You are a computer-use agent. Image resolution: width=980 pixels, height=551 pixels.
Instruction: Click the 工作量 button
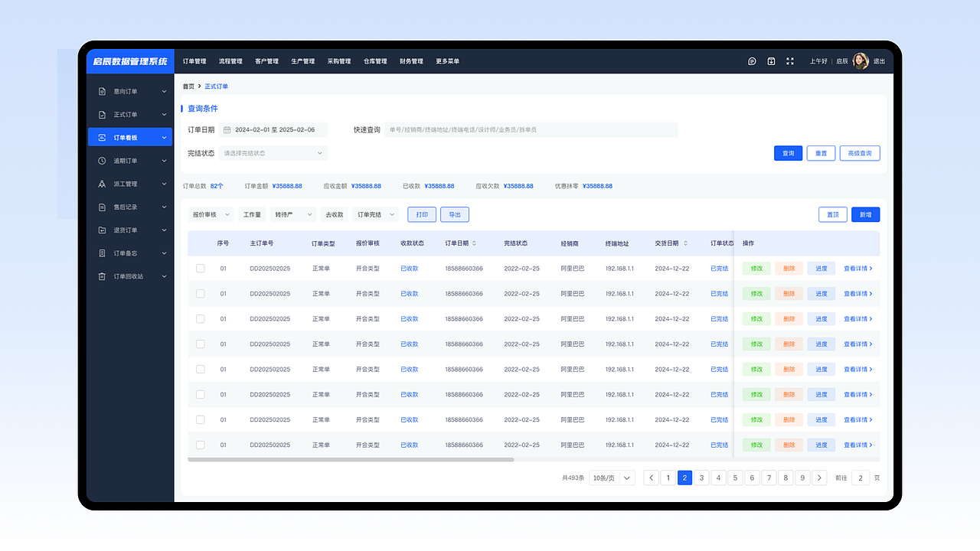252,215
